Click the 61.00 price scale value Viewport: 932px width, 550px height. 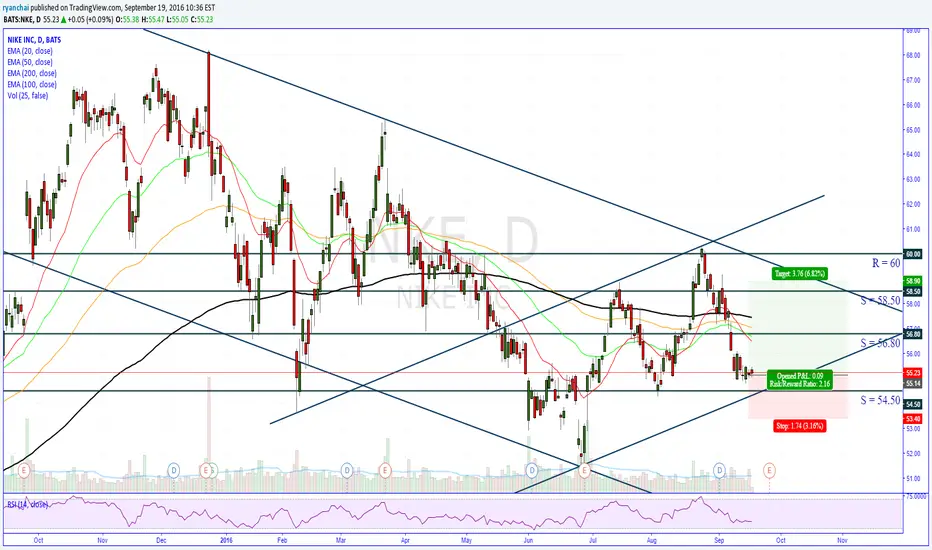[912, 229]
